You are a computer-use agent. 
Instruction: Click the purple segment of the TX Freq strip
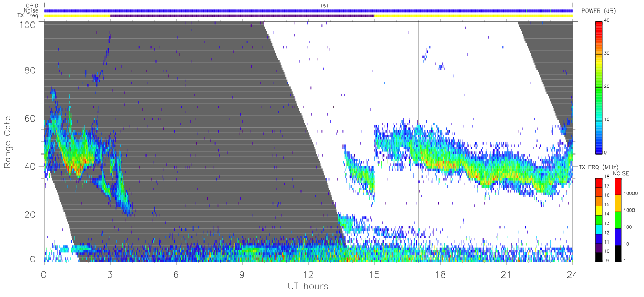click(x=242, y=16)
